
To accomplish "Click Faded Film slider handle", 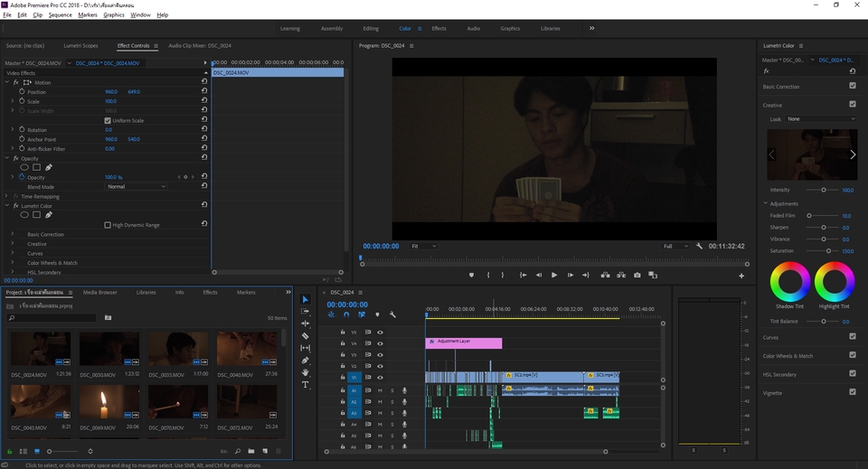I will (808, 216).
